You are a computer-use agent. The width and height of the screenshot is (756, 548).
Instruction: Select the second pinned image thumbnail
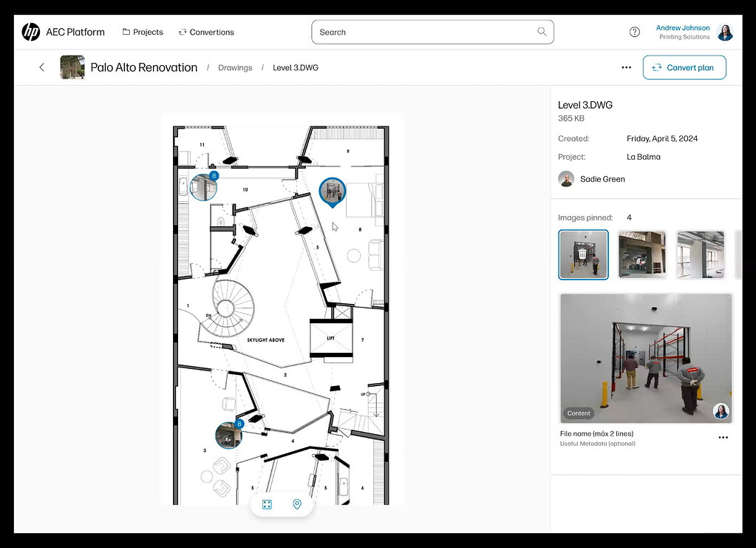(x=641, y=254)
